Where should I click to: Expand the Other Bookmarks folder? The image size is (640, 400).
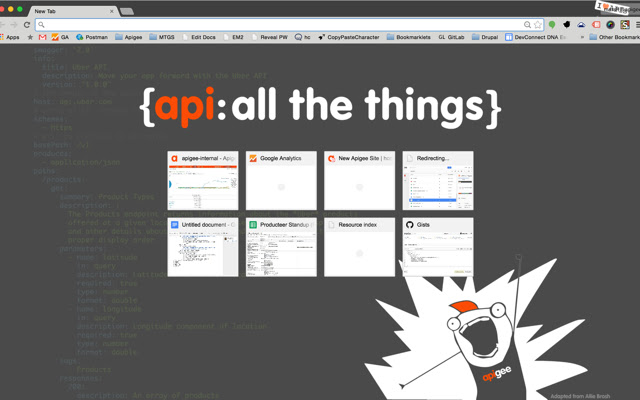coord(615,37)
